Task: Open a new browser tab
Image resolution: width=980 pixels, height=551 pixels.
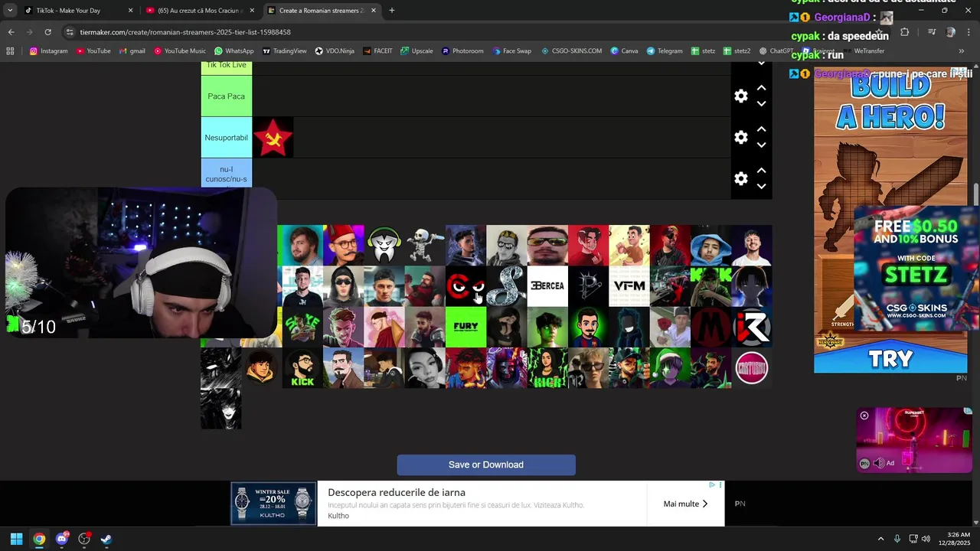Action: (392, 11)
